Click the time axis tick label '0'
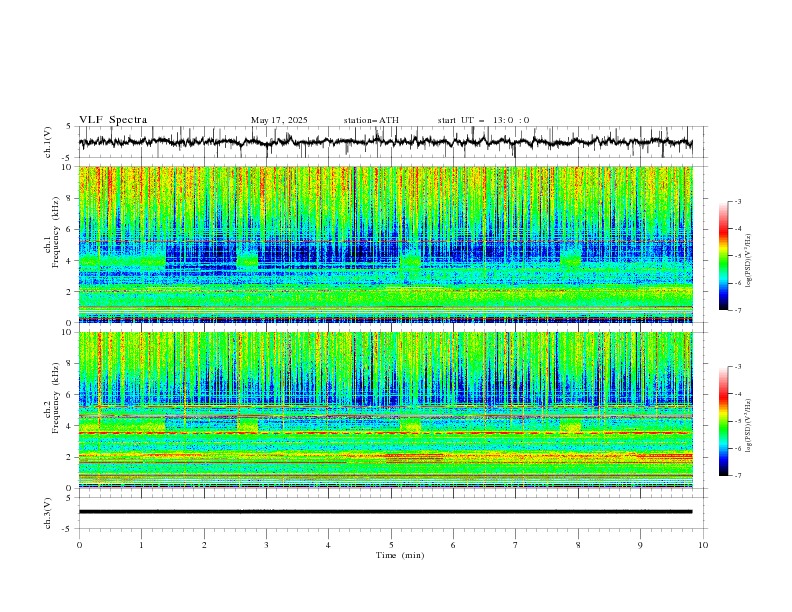792x612 pixels. 79,545
